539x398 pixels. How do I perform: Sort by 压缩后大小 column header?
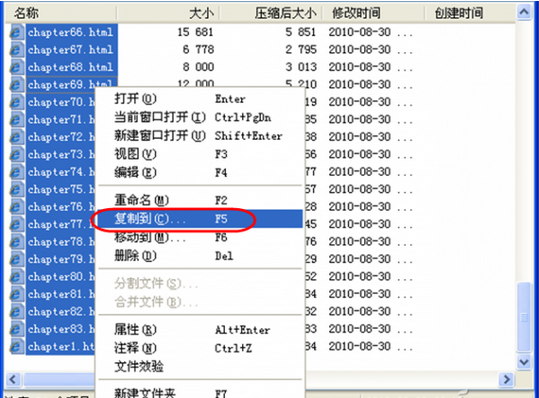pos(271,13)
